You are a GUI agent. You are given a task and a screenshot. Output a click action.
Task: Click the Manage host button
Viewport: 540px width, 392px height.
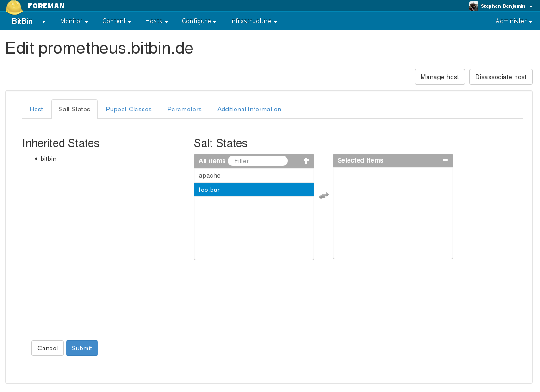click(440, 77)
